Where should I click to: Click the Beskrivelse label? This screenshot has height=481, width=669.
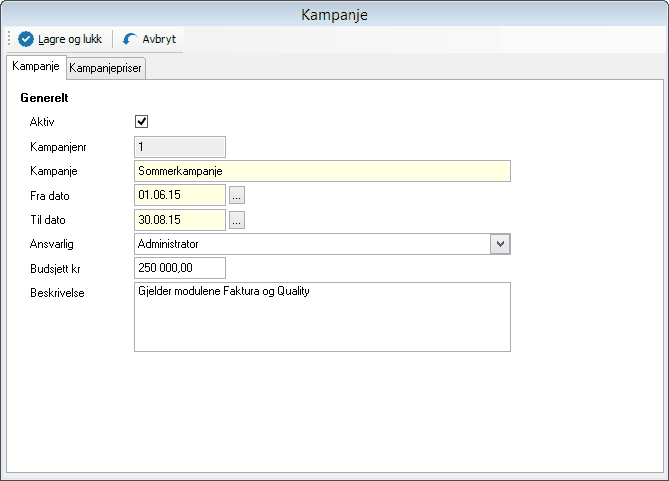point(57,293)
